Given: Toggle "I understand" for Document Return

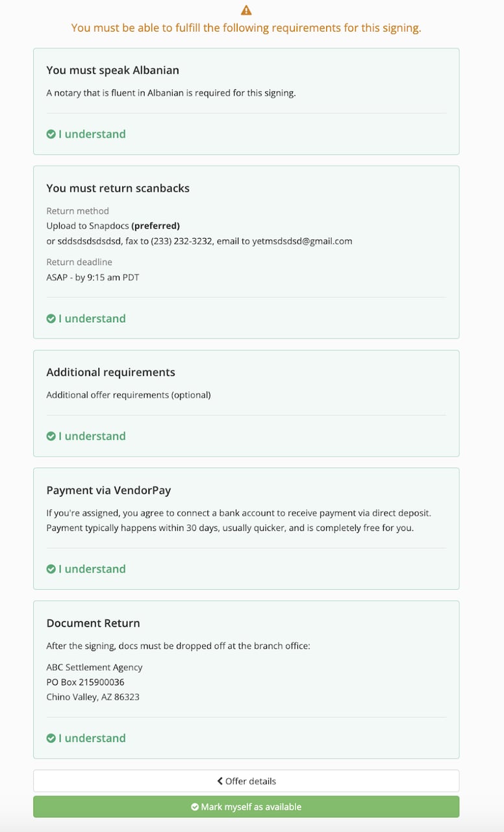Looking at the screenshot, I should 86,738.
